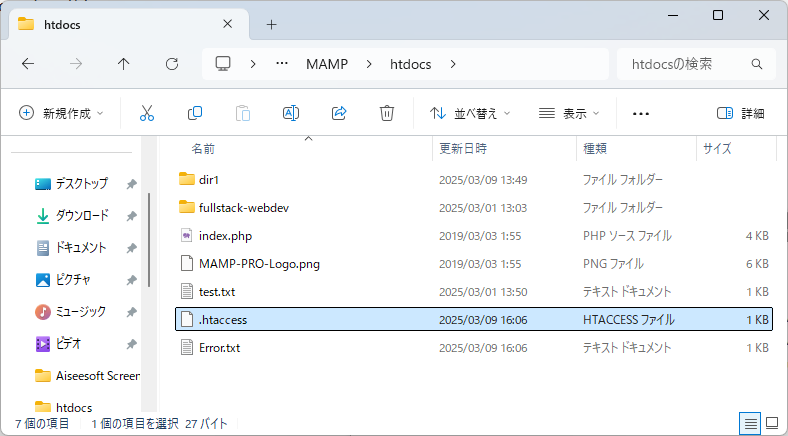Image resolution: width=788 pixels, height=436 pixels.
Task: Navigate to MAMP in address bar
Action: [x=327, y=64]
